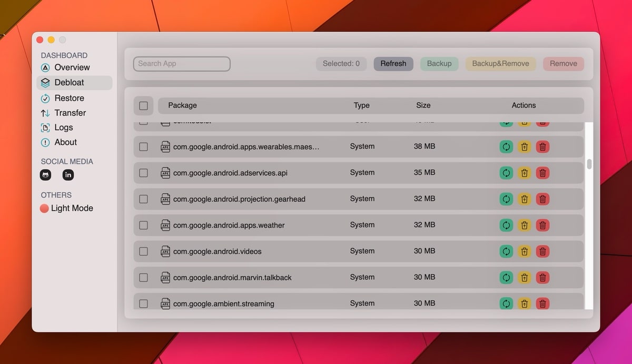632x364 pixels.
Task: Click yellow backup-and-remove icon for com.google.android.apps.weather
Action: coord(524,225)
